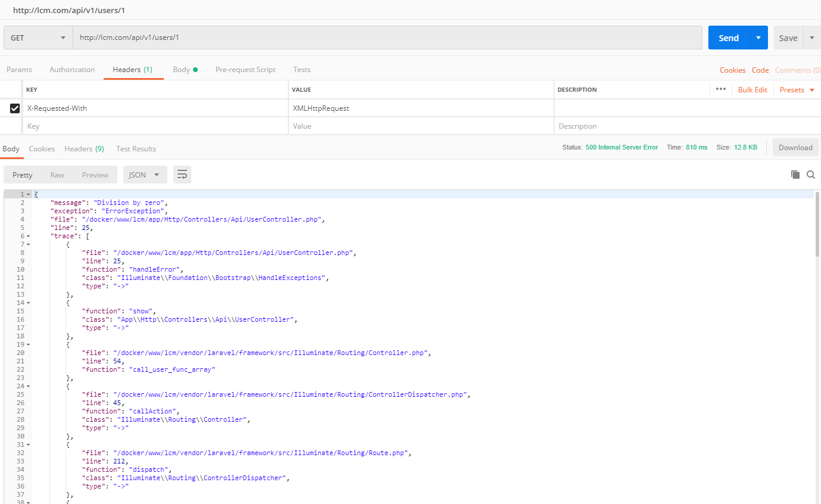Image resolution: width=821 pixels, height=504 pixels.
Task: Open search in response with magnifier icon
Action: click(x=811, y=175)
